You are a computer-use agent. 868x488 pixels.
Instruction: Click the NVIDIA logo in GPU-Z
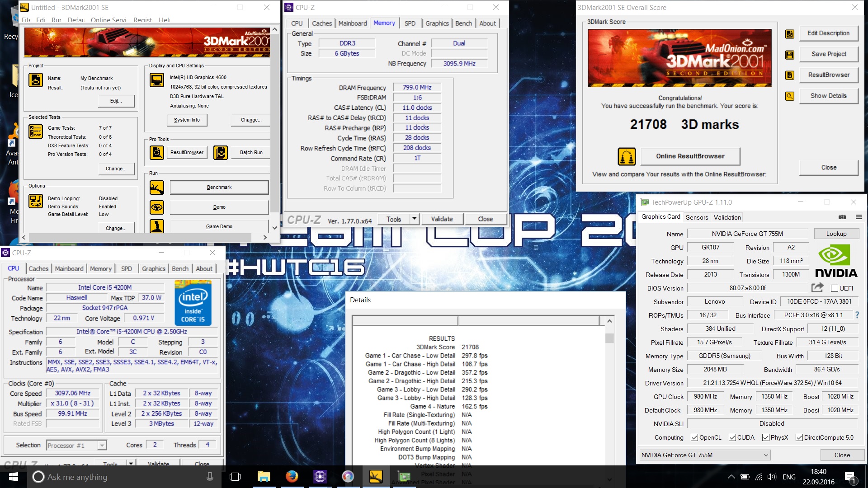(836, 261)
